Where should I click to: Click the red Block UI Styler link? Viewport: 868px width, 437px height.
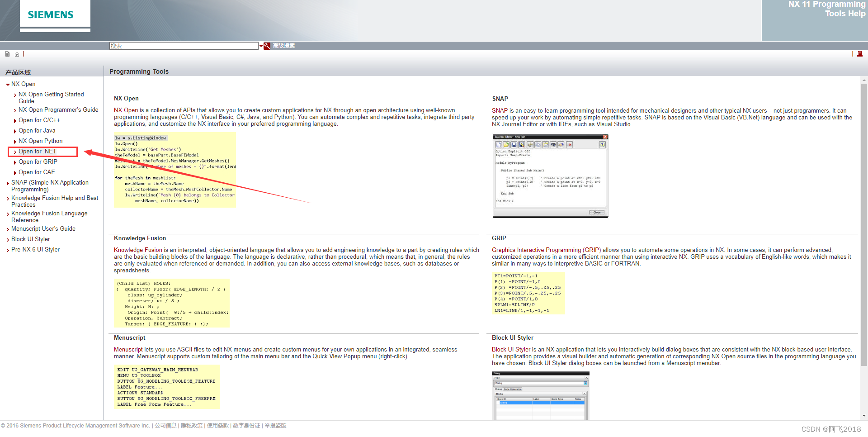pyautogui.click(x=511, y=350)
